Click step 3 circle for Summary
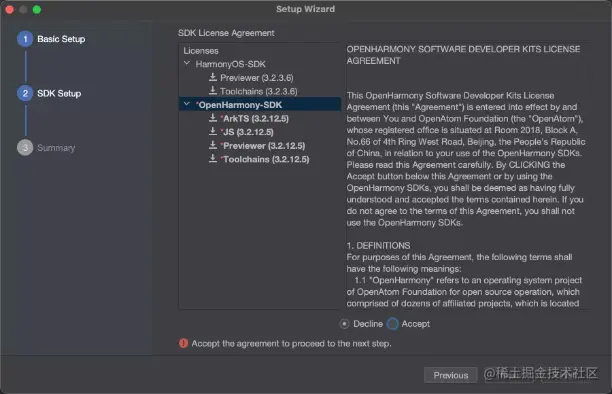612x394 pixels. (25, 148)
